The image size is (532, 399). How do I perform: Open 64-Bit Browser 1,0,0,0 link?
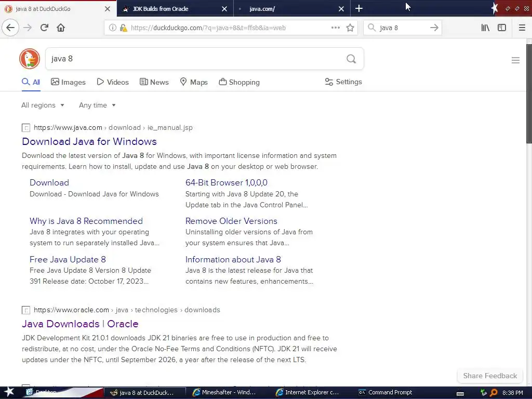coord(227,182)
